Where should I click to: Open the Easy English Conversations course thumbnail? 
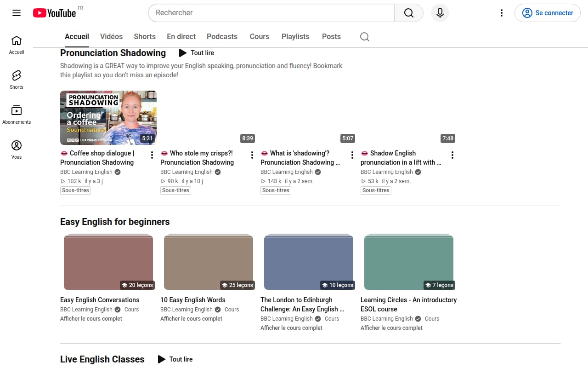[x=108, y=262]
